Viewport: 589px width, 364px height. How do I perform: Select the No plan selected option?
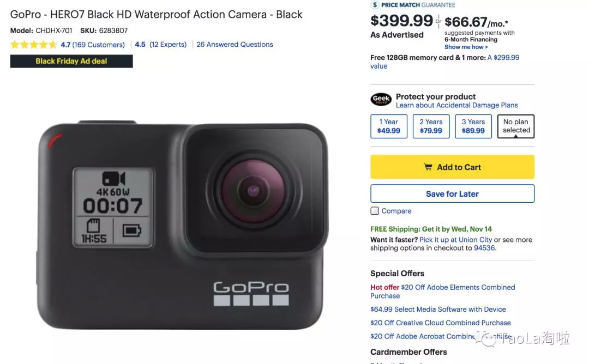pos(516,126)
